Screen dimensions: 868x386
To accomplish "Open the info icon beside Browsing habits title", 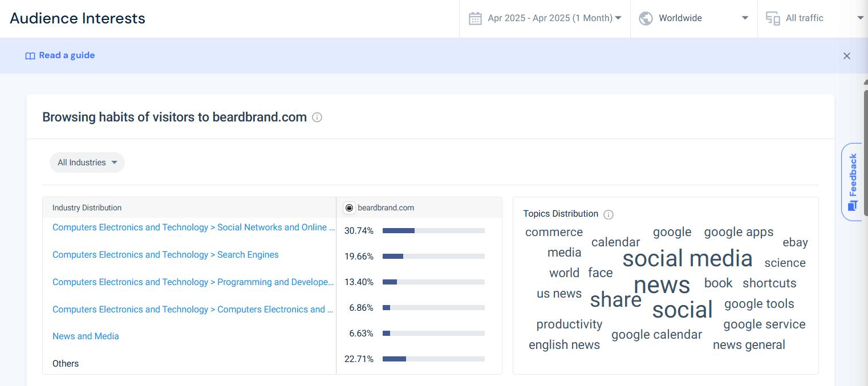I will (317, 117).
